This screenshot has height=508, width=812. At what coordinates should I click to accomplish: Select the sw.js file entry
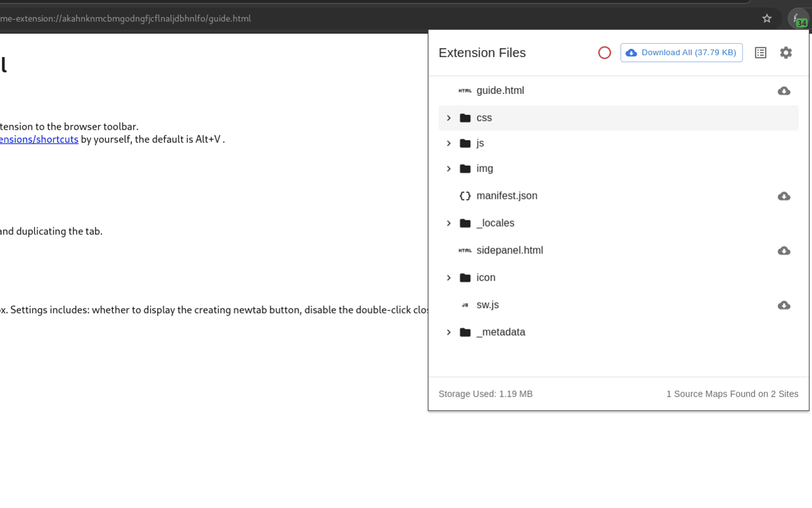[x=487, y=305]
